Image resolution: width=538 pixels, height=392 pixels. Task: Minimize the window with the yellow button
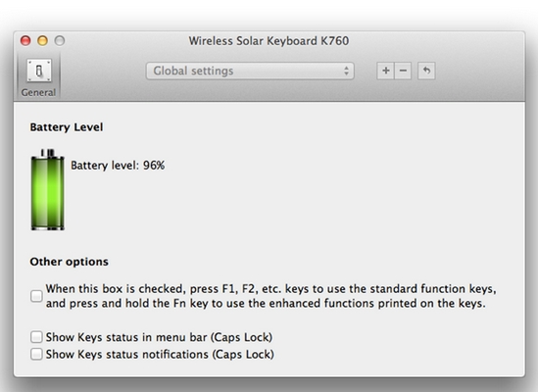(42, 41)
